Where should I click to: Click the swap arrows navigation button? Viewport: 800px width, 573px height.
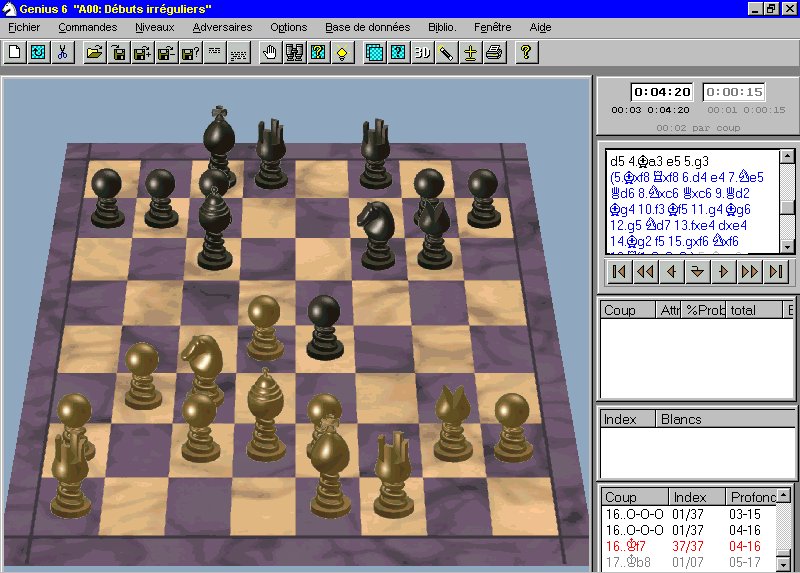(697, 271)
